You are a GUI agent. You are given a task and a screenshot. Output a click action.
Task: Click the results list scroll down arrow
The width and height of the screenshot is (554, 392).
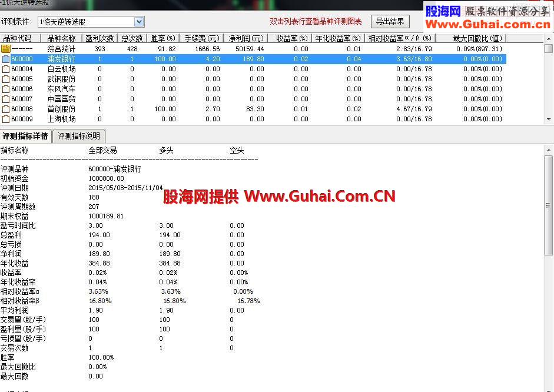click(548, 119)
